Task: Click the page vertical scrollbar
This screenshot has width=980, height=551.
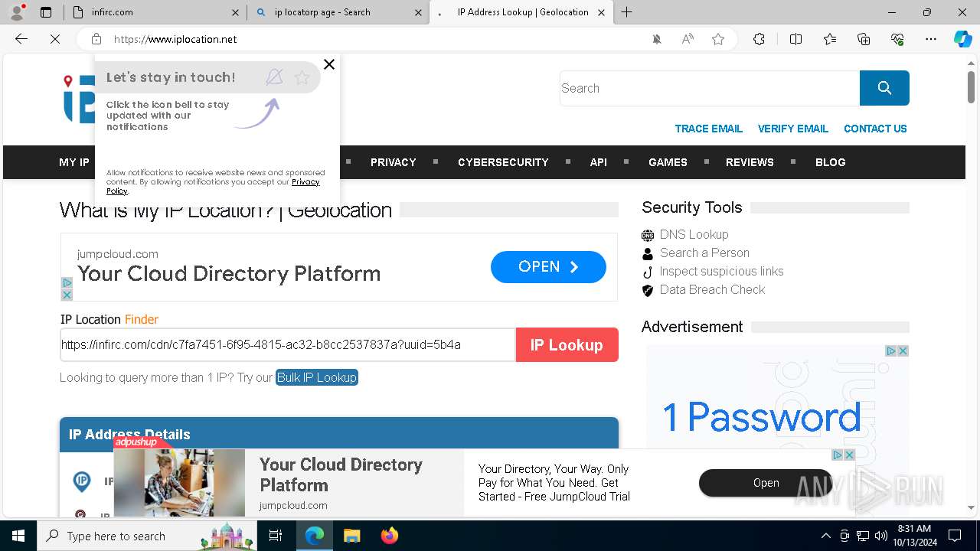Action: pos(971,86)
